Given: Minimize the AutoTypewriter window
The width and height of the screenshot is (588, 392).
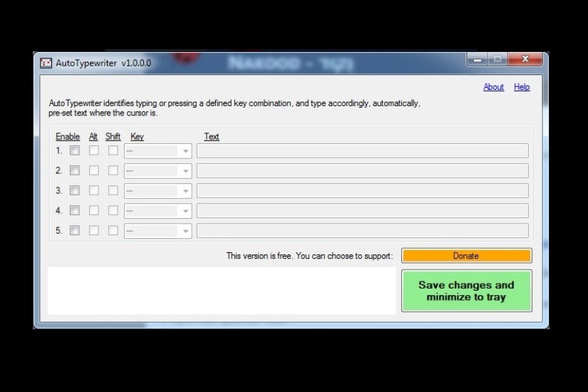Looking at the screenshot, I should tap(478, 59).
